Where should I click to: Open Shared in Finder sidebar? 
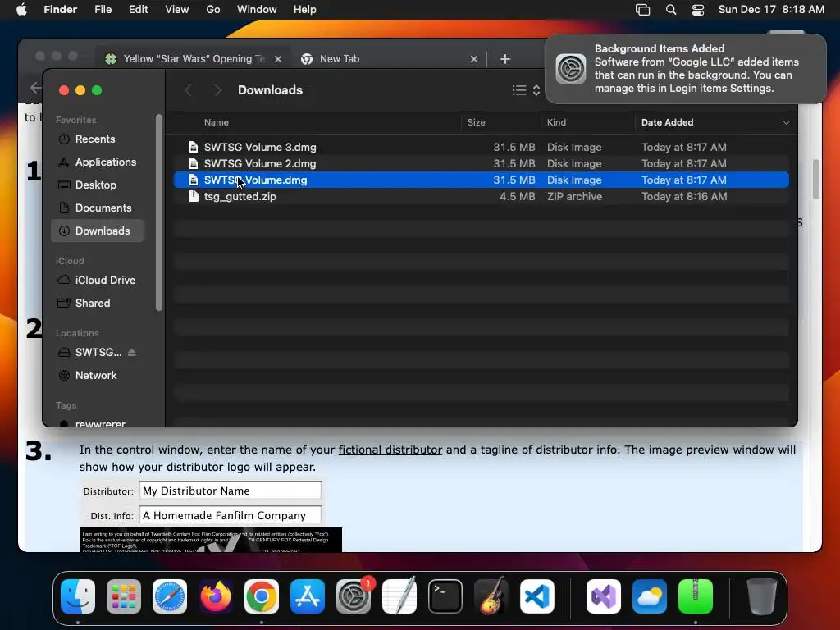pos(98,304)
